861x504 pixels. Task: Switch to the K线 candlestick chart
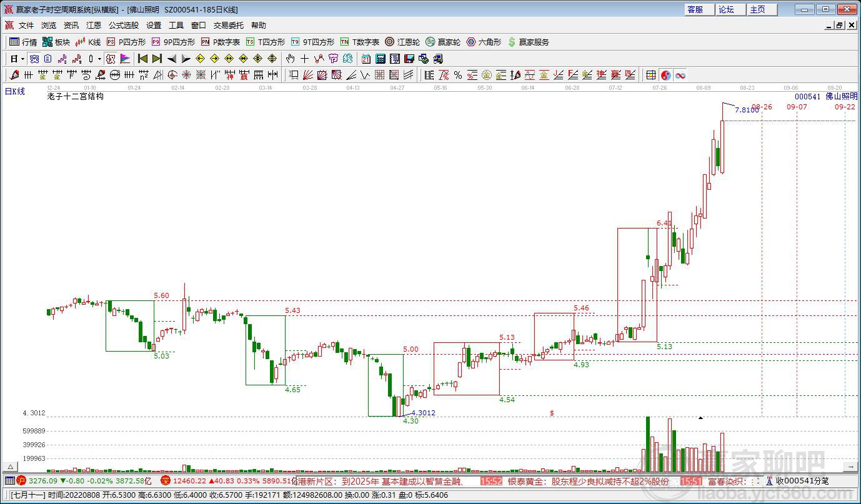point(88,42)
